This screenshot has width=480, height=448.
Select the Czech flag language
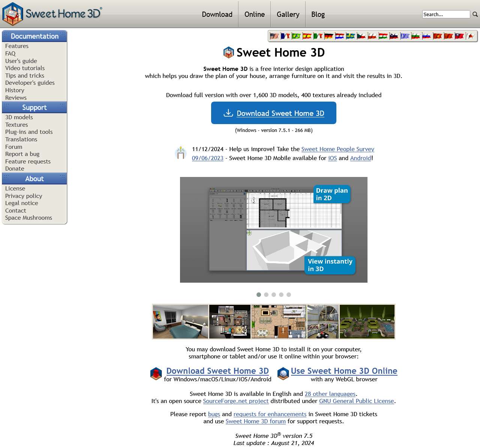click(361, 36)
